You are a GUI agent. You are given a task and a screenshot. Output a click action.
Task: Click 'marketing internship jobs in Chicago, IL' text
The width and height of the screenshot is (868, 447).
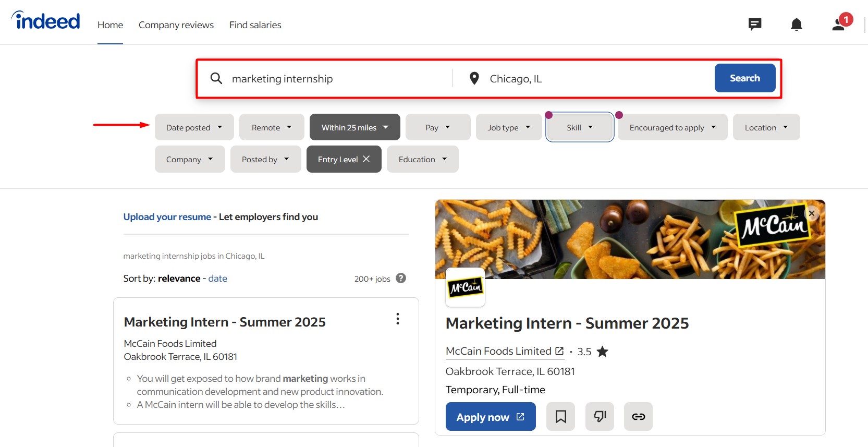click(x=194, y=256)
